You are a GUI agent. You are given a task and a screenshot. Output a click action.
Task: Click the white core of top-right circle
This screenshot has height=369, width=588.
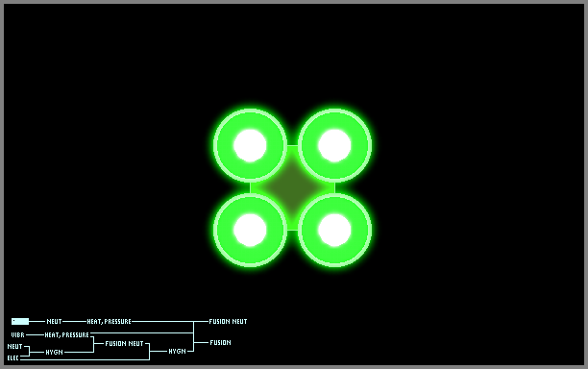[334, 145]
